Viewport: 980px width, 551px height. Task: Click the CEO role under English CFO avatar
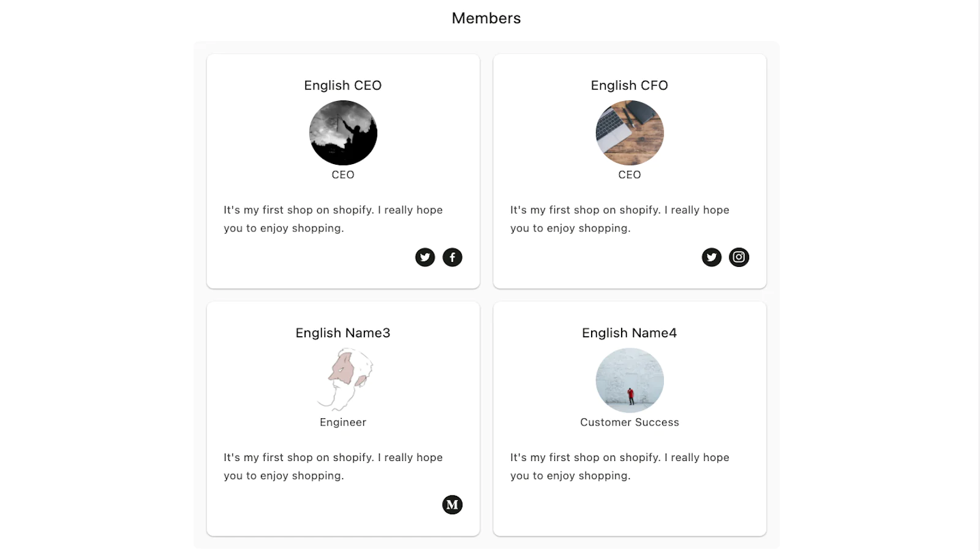point(630,174)
